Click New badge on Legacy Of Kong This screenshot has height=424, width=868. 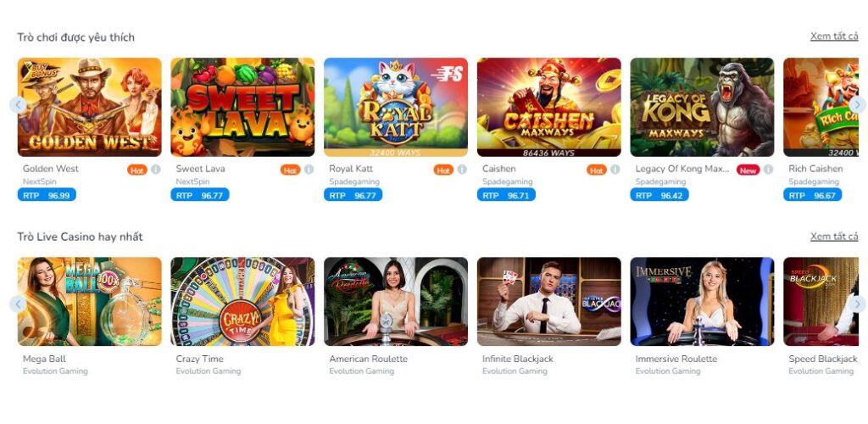coord(748,170)
